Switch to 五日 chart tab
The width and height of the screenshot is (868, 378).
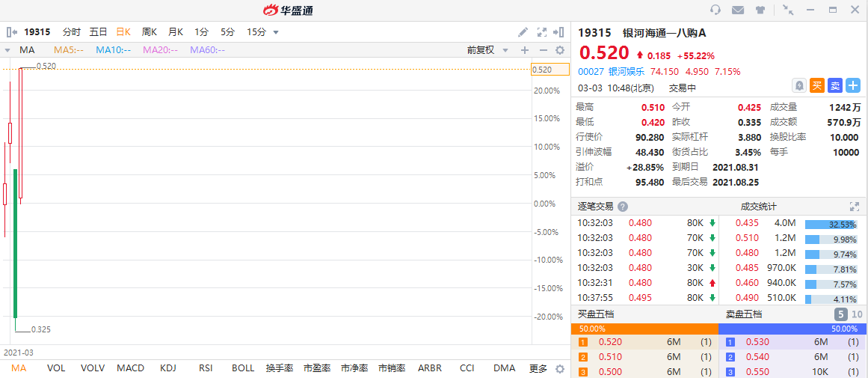pyautogui.click(x=99, y=32)
